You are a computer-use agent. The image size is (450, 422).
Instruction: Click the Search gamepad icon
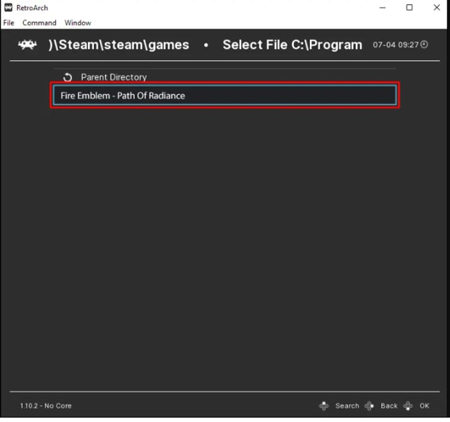[324, 406]
